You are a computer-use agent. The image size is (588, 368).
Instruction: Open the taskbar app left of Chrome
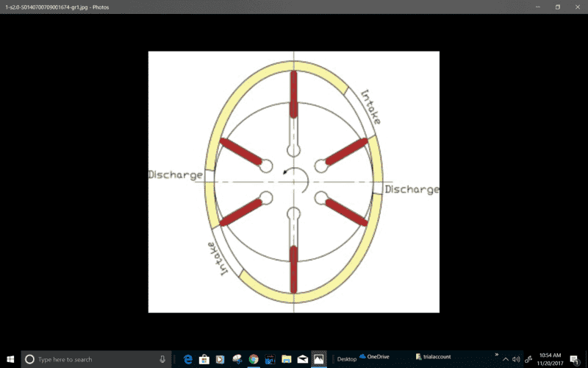[x=237, y=359]
